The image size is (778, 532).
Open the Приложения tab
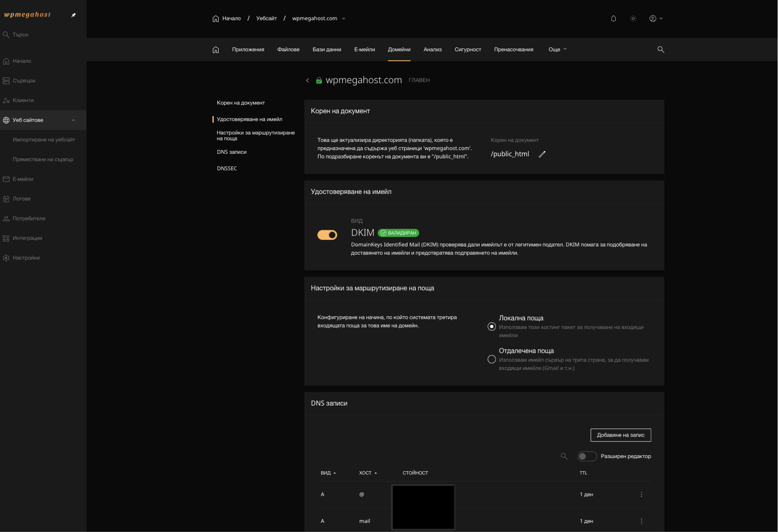click(x=248, y=50)
